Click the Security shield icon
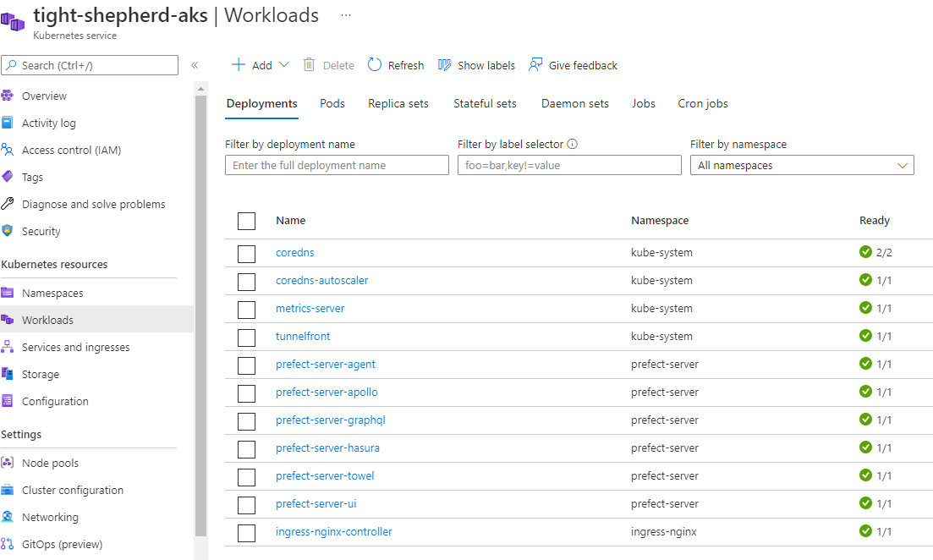The width and height of the screenshot is (933, 560). click(x=7, y=231)
